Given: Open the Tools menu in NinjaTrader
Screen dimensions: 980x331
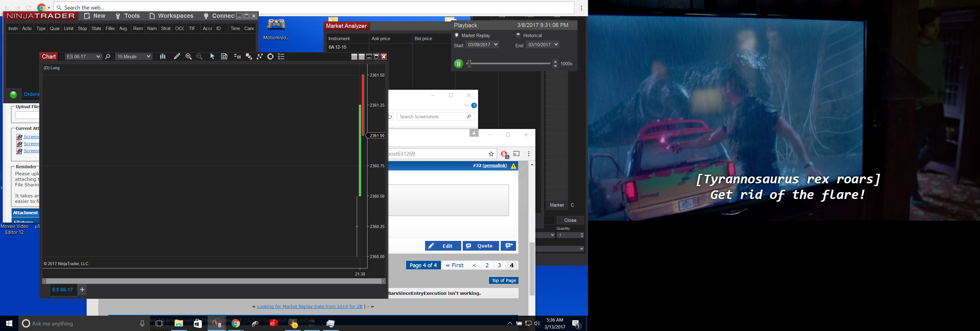Looking at the screenshot, I should [x=128, y=16].
